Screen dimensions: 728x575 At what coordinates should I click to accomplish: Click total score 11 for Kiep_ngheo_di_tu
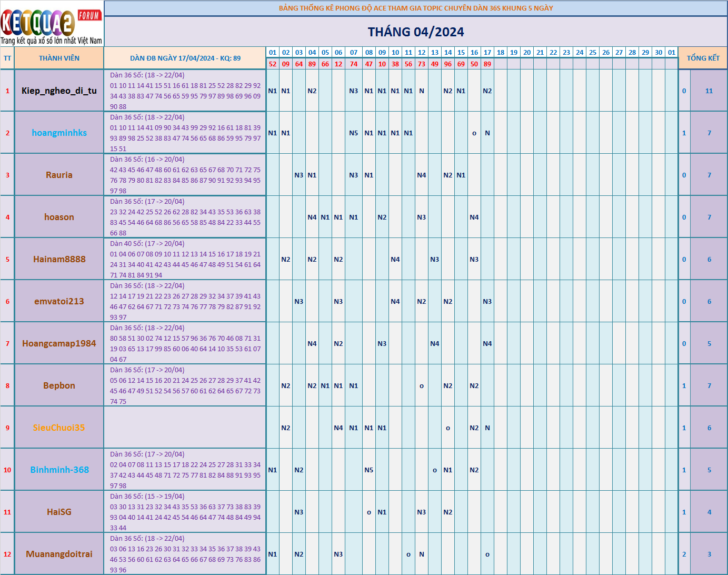(709, 91)
